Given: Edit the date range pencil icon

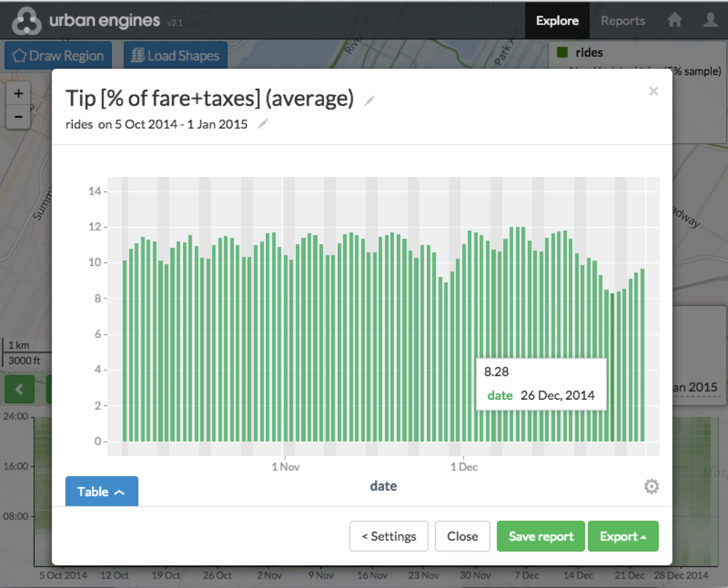Looking at the screenshot, I should [x=263, y=124].
